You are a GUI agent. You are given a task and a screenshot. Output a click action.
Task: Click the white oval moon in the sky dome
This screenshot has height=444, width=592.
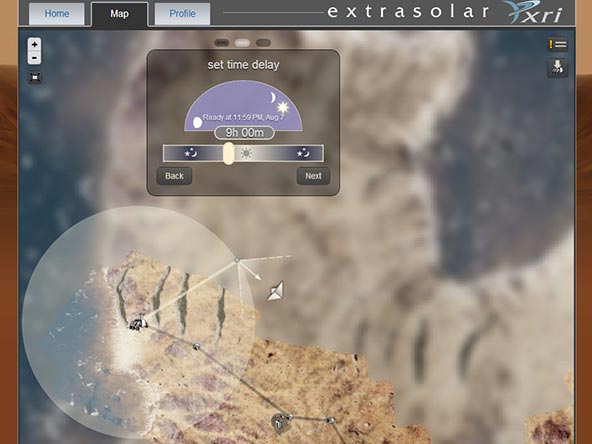(x=197, y=122)
